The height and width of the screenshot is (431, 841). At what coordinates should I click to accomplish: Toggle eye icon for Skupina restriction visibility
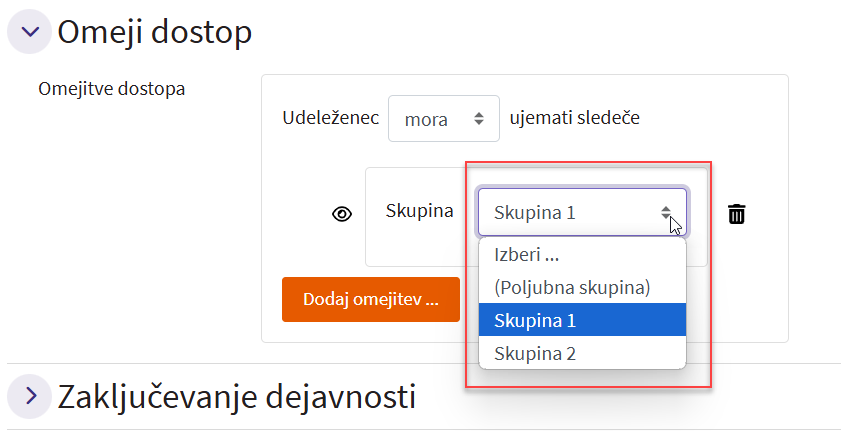tap(342, 214)
